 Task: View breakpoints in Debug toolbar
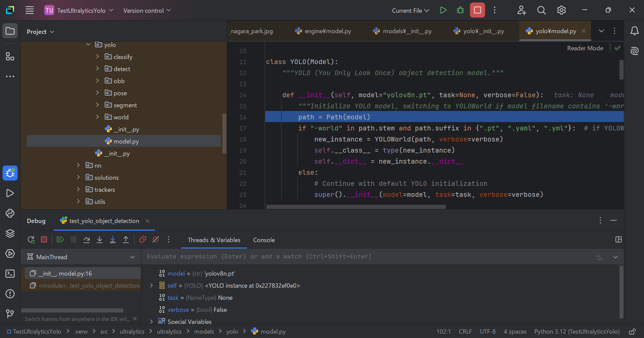tap(143, 239)
